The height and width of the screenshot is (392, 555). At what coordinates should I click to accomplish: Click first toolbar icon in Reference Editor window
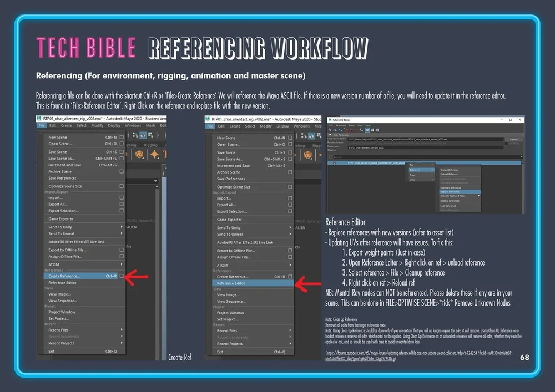pos(330,130)
